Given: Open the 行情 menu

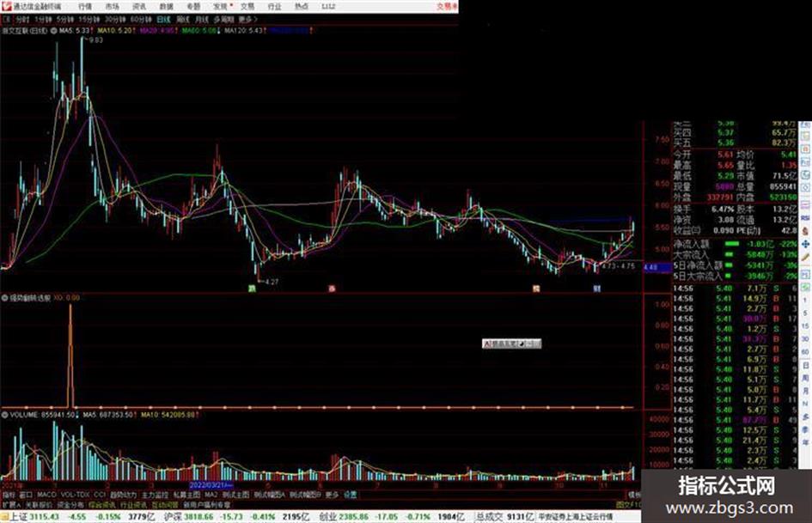Looking at the screenshot, I should (85, 6).
